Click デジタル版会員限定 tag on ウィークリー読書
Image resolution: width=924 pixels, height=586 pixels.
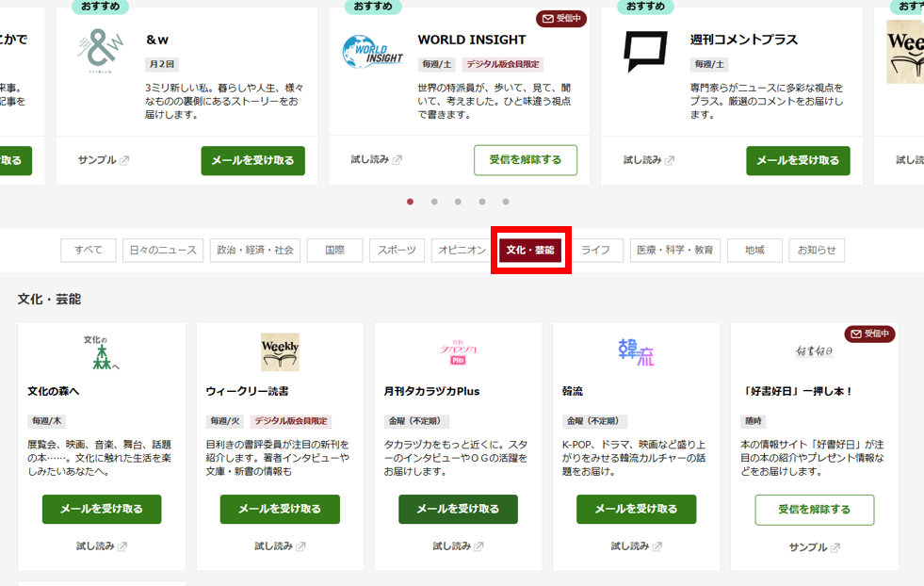pos(291,421)
